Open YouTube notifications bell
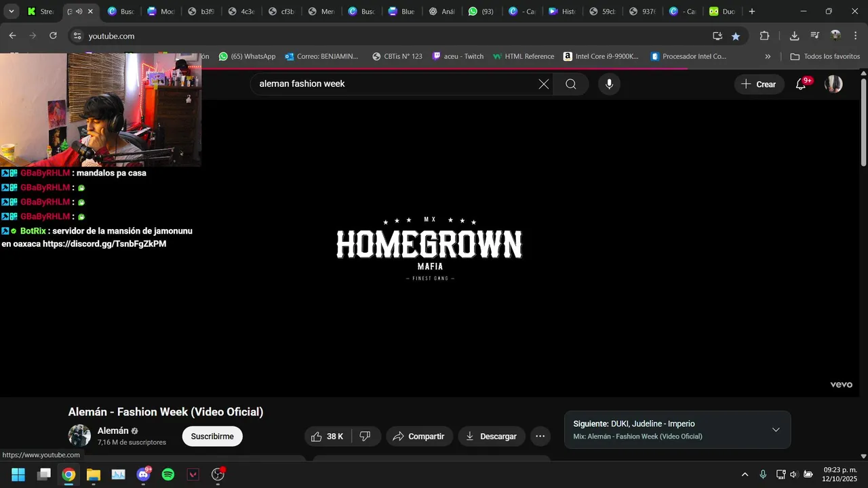The height and width of the screenshot is (488, 868). pyautogui.click(x=801, y=84)
